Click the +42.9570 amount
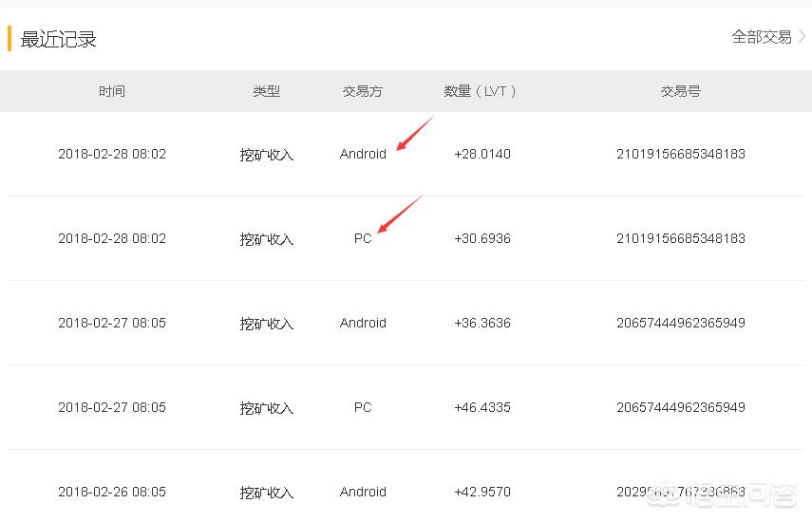The height and width of the screenshot is (522, 812). click(482, 492)
